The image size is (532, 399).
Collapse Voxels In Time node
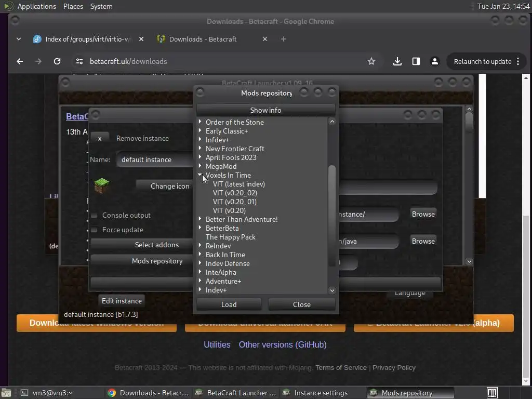[x=200, y=175]
